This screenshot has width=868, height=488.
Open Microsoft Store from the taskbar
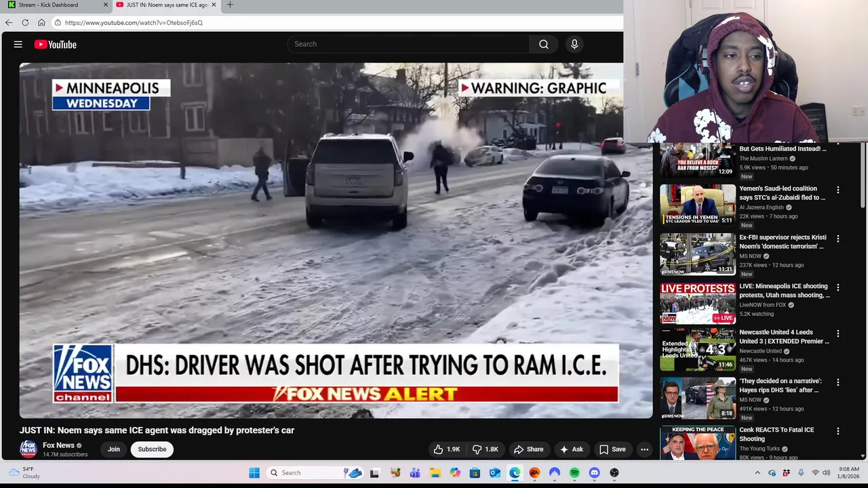[475, 473]
